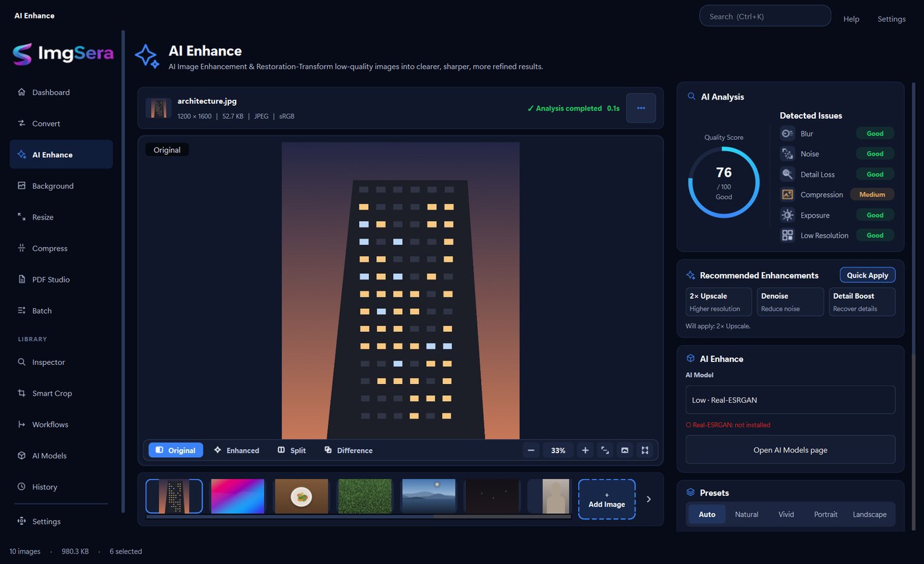Click the 33% zoom level value
Screen dimensions: 924x564
click(558, 450)
